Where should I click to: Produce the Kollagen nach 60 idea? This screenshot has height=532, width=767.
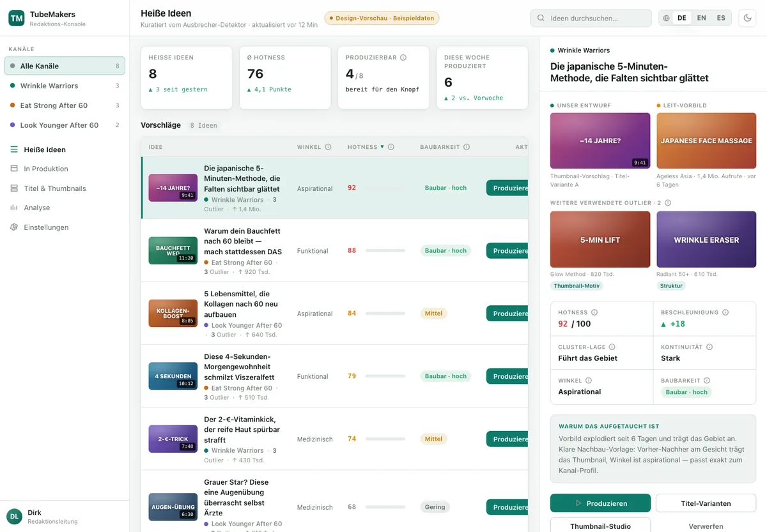509,314
